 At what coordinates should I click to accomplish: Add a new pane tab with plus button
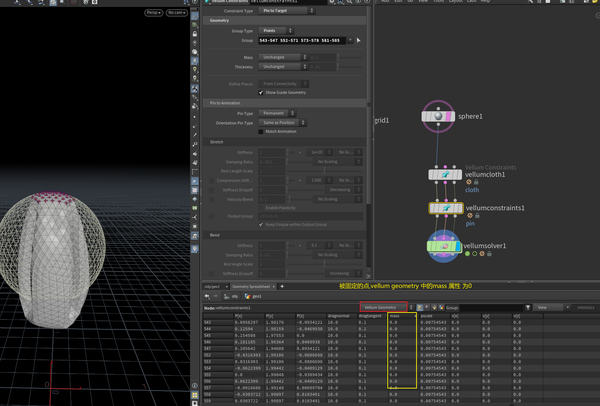point(283,286)
